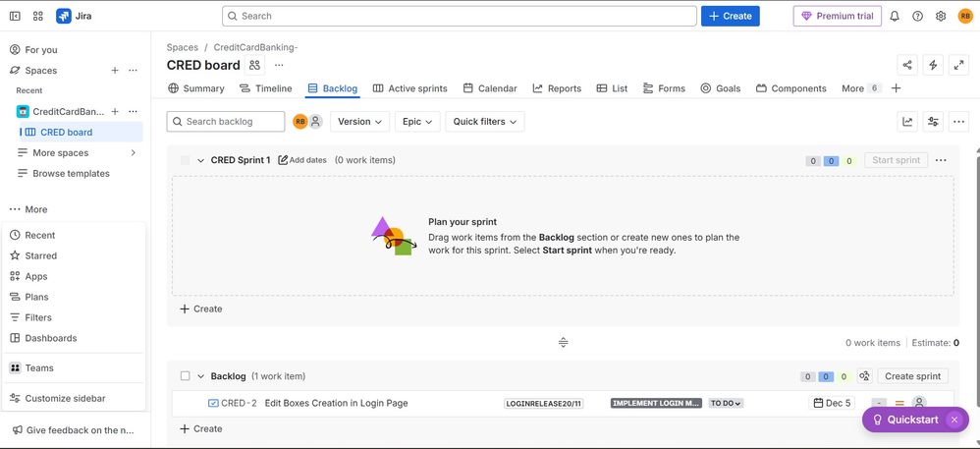Click the shapes icon left of Create sprint
Viewport: 980px width, 449px height.
[864, 376]
